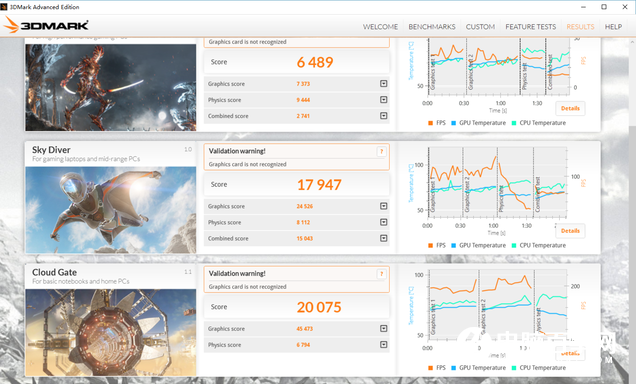Image resolution: width=636 pixels, height=384 pixels.
Task: Click the vertical scrollbar on right edge
Action: click(x=632, y=211)
